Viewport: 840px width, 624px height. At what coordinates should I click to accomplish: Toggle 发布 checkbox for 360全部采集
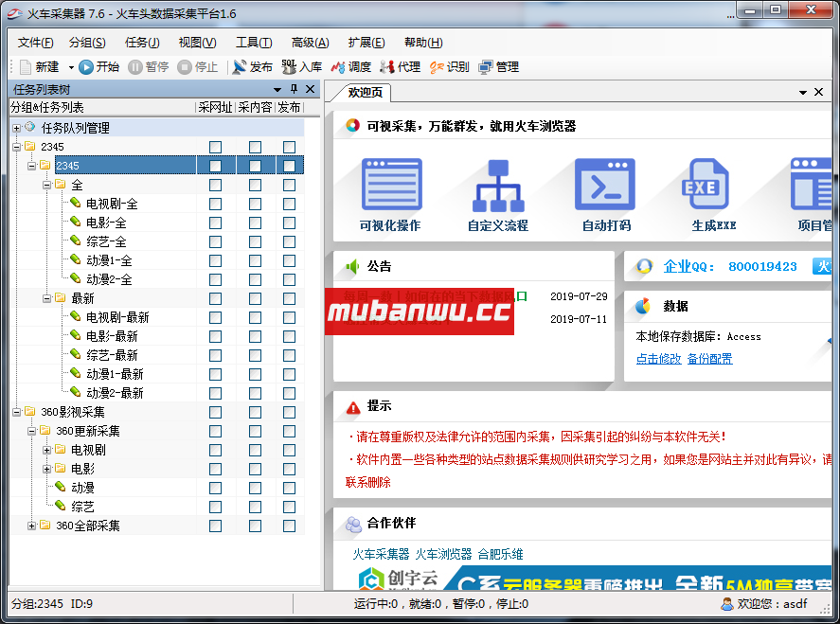[x=289, y=526]
